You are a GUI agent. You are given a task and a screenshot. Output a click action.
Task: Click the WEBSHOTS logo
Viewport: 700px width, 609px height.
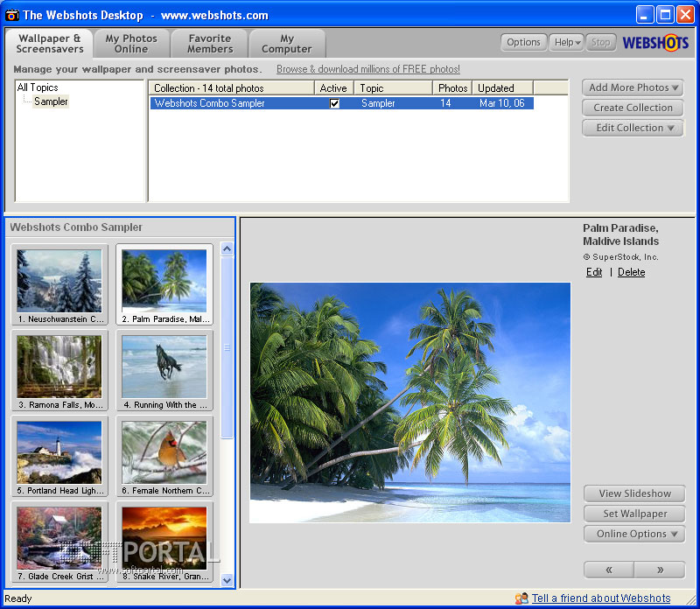(x=655, y=43)
